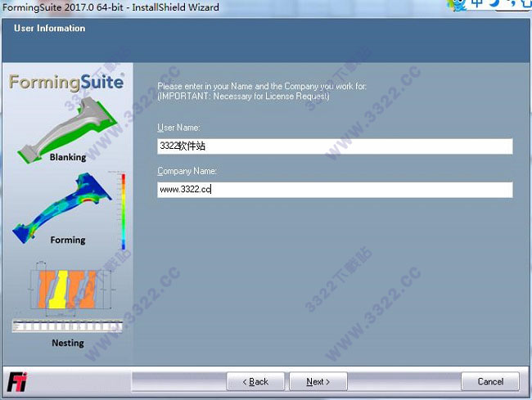Click the Forming color scale legend

tap(123, 211)
